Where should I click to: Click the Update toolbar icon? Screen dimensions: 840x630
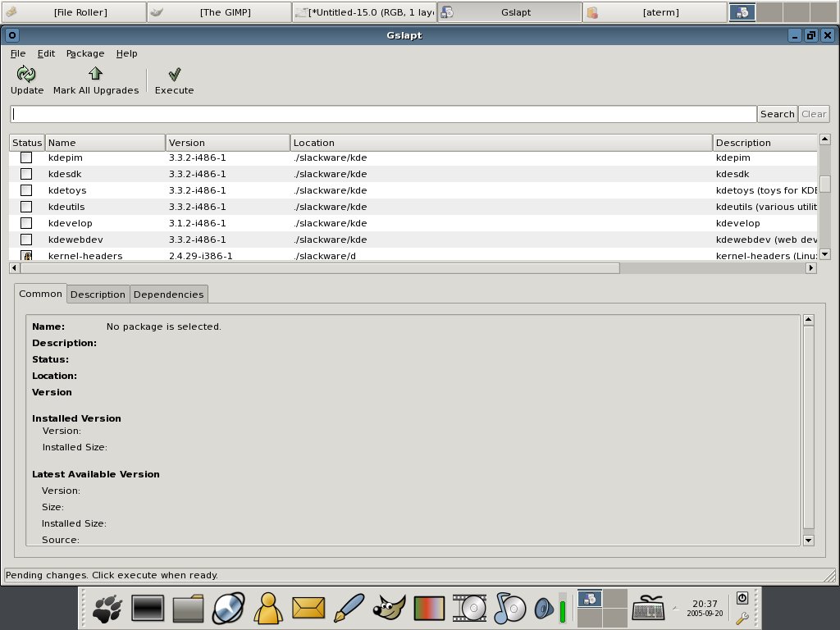coord(25,74)
